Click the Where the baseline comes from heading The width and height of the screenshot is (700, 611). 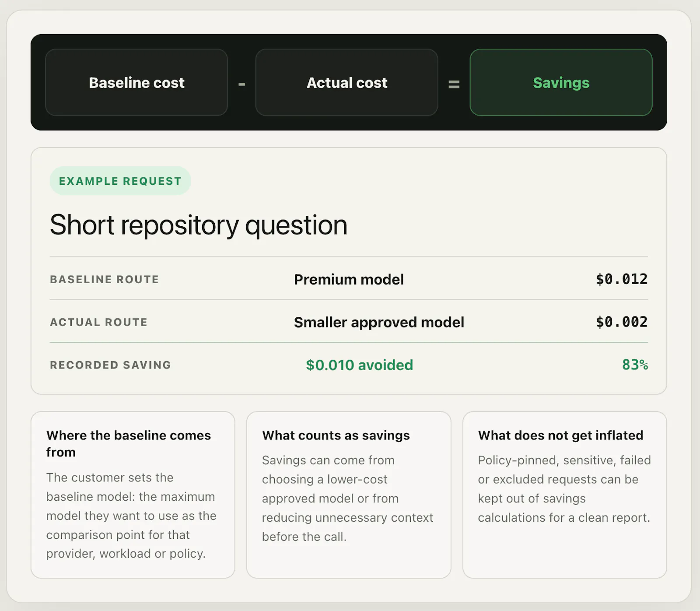coord(129,443)
